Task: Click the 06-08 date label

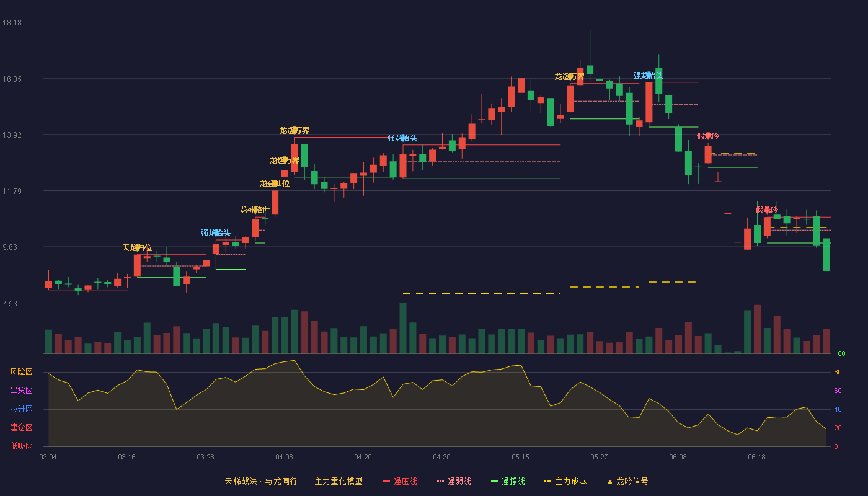Action: point(678,457)
